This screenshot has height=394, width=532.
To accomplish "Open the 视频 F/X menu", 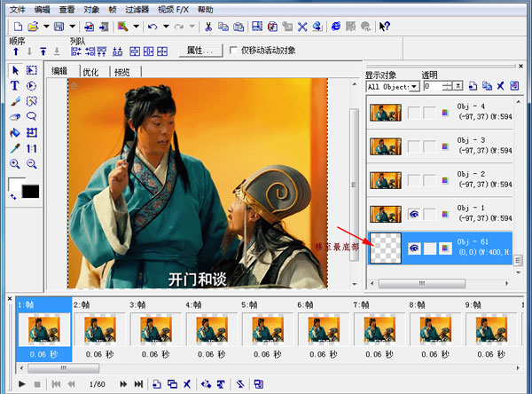I will 173,10.
